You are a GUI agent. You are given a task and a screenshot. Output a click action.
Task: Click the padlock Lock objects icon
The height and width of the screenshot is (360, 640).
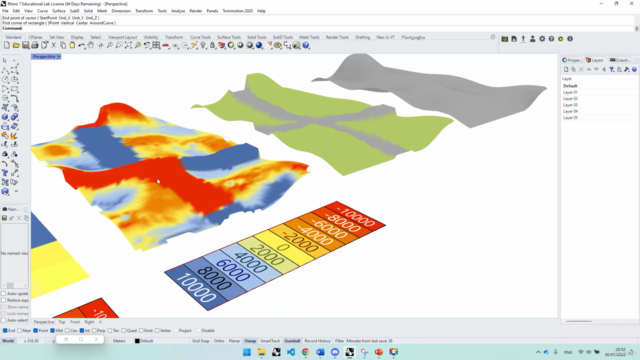point(212,45)
